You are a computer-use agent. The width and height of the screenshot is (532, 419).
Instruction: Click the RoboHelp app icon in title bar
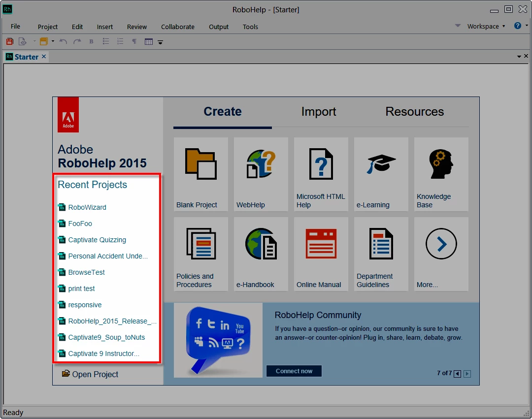(x=7, y=9)
